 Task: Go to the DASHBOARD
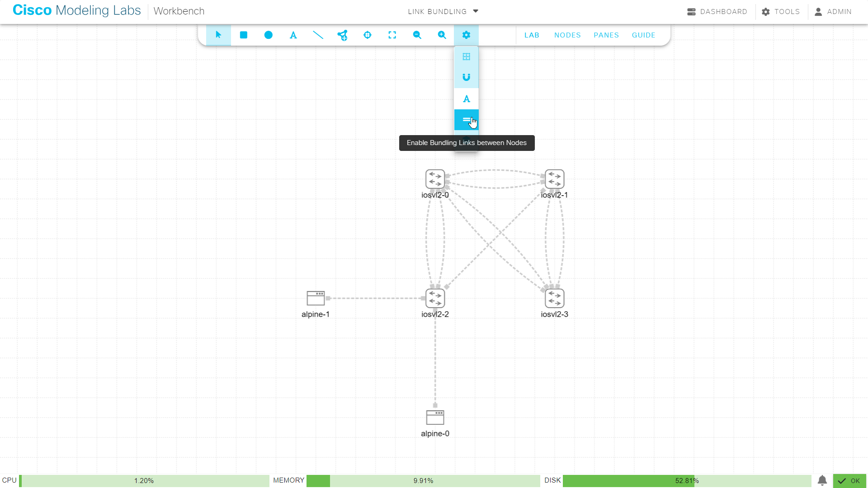[x=717, y=12]
